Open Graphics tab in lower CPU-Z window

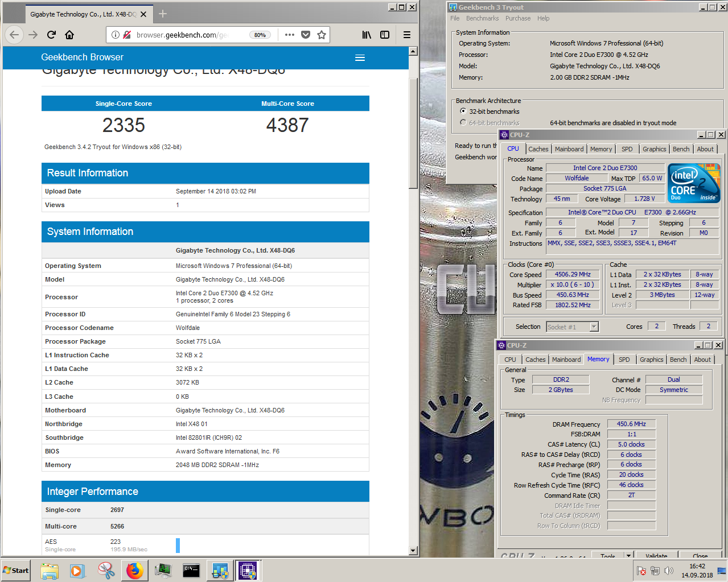pos(652,360)
